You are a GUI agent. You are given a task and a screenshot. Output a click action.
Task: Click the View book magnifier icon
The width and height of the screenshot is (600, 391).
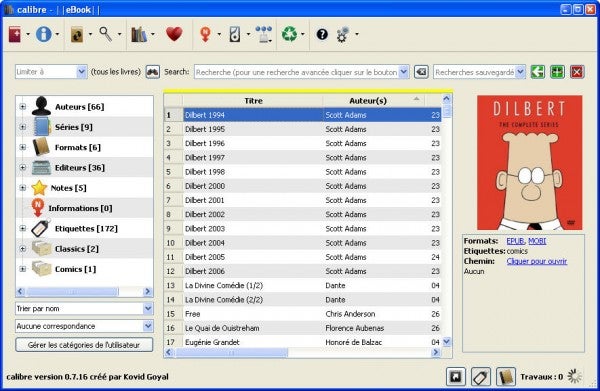tap(106, 34)
